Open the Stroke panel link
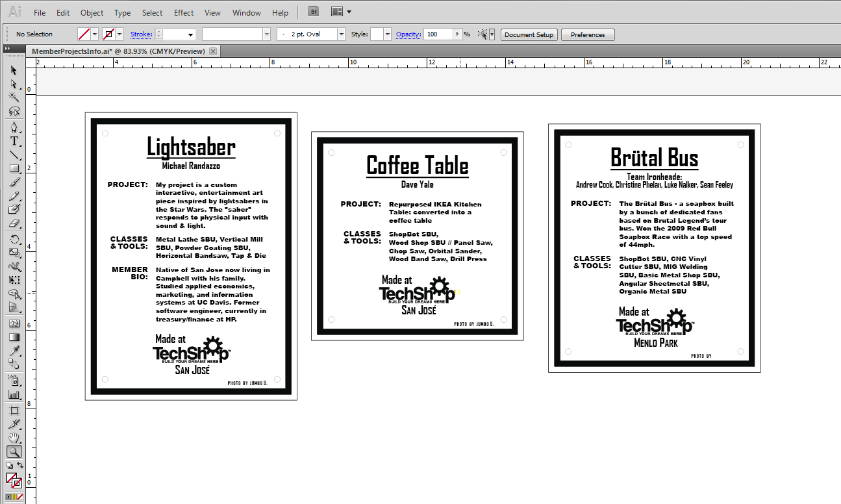Screen dimensions: 841x504 [x=141, y=34]
